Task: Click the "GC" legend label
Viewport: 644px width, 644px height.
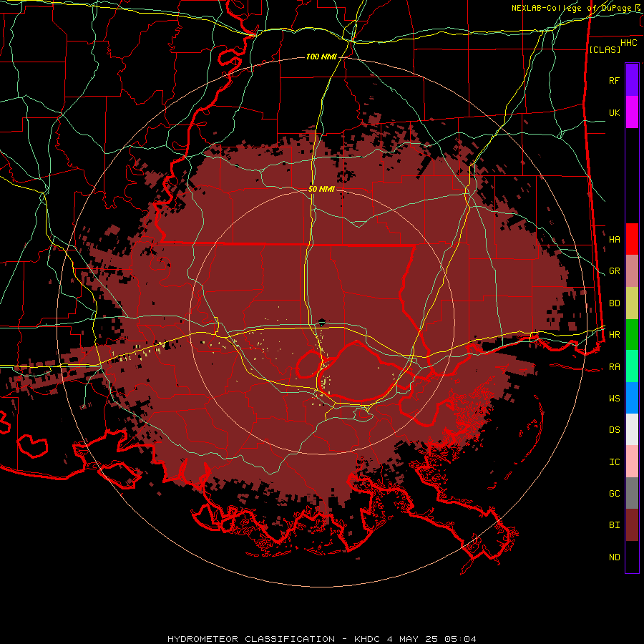Action: (x=614, y=493)
